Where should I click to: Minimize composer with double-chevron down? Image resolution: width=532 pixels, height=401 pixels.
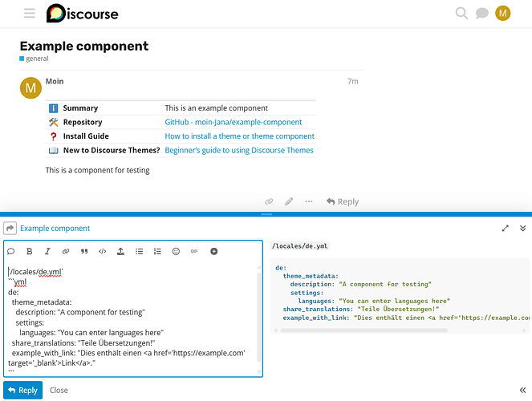click(x=522, y=228)
